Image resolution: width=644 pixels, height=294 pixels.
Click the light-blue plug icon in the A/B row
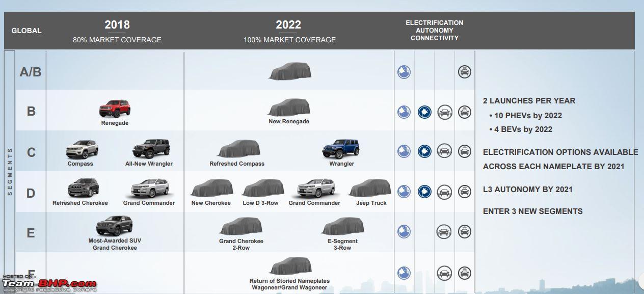(404, 72)
